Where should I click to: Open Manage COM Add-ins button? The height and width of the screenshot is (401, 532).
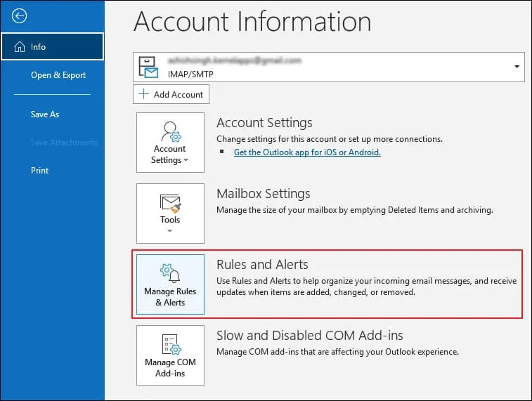pos(170,355)
